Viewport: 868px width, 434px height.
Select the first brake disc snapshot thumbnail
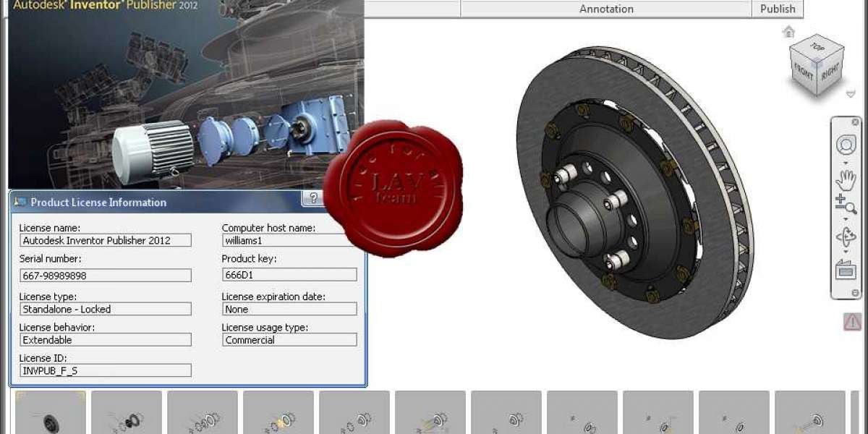click(x=51, y=414)
